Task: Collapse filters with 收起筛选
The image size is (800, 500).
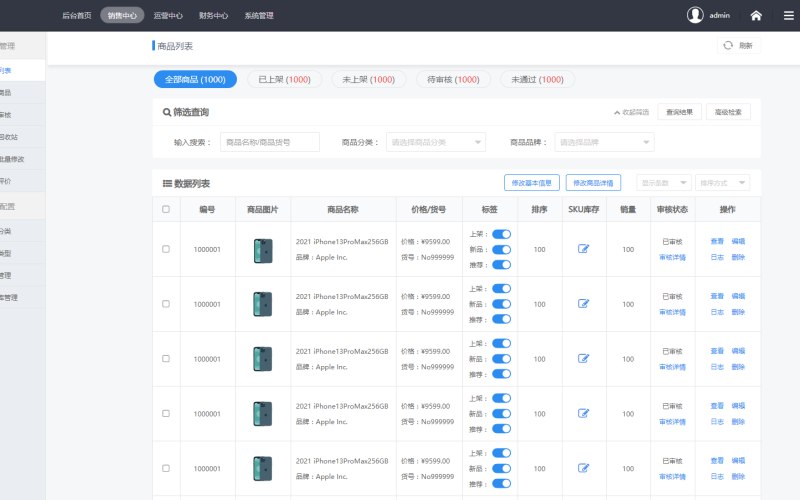Action: 631,112
